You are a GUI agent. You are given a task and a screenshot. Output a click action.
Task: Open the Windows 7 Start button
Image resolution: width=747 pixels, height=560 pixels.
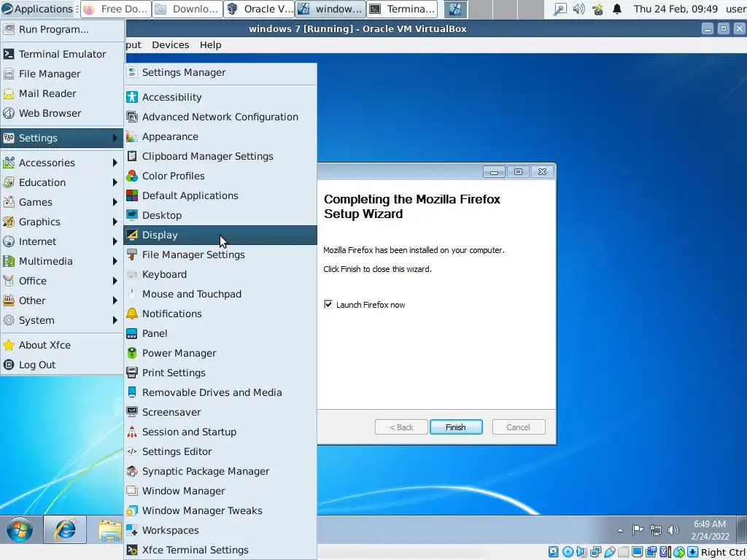tap(20, 529)
